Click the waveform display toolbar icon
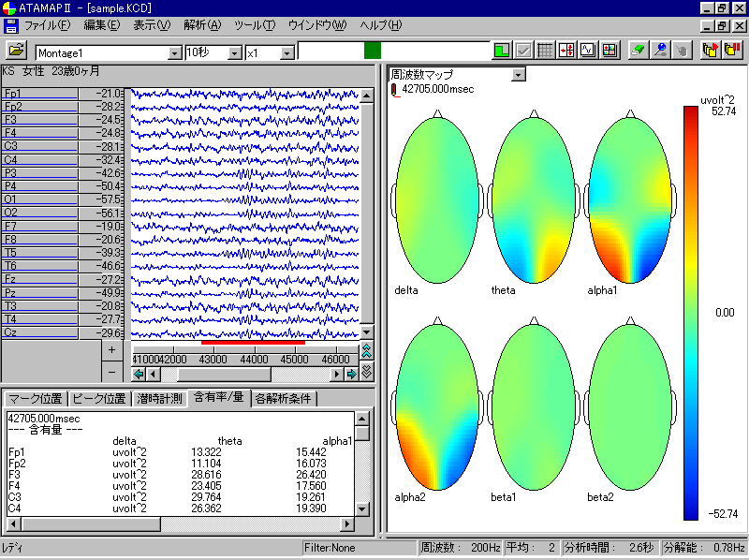The height and width of the screenshot is (560, 749). click(589, 51)
